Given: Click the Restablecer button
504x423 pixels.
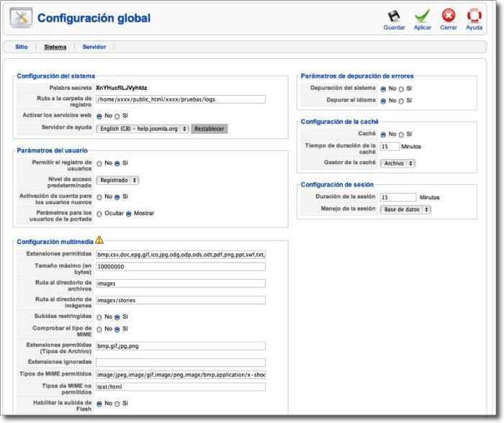Looking at the screenshot, I should pyautogui.click(x=210, y=129).
